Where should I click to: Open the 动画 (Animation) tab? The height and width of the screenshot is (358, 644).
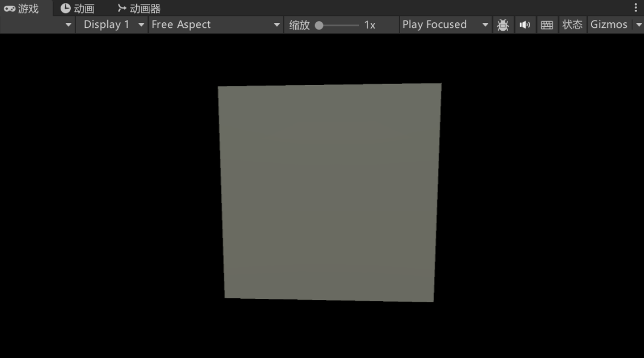[x=77, y=8]
